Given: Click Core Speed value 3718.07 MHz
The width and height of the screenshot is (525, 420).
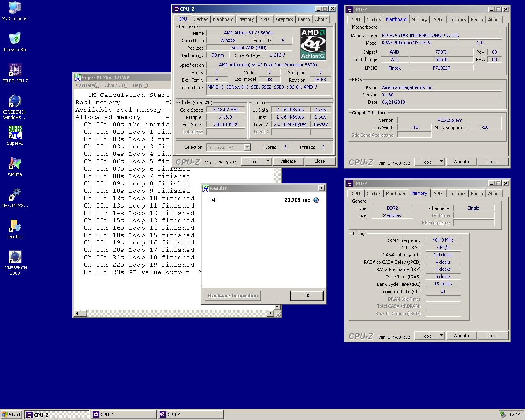Looking at the screenshot, I should pos(226,110).
